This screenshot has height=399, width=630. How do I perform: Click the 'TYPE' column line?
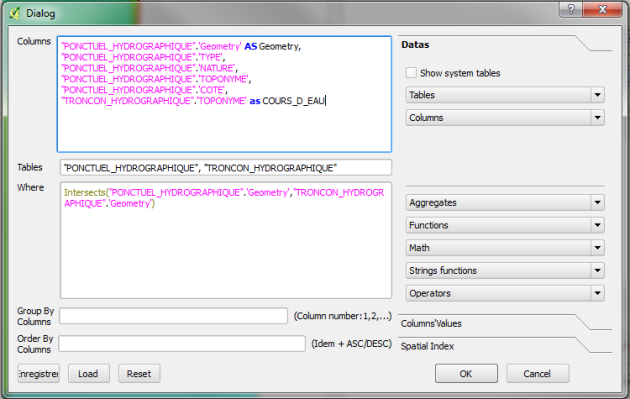[x=143, y=57]
